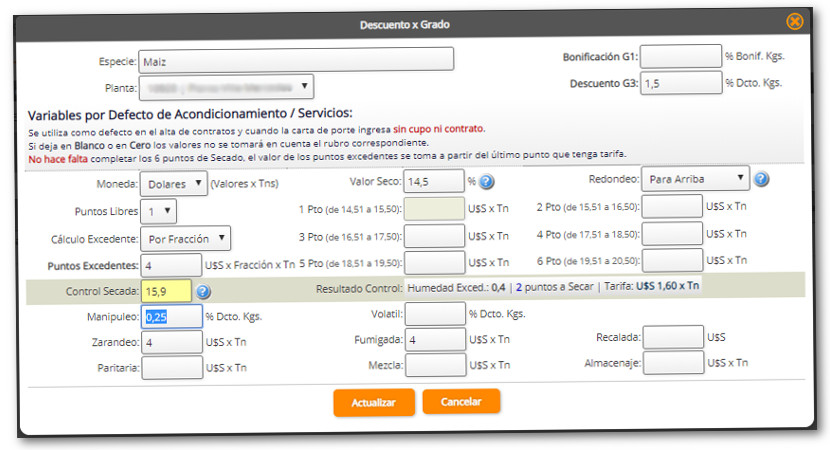Open the Planta dropdown

click(x=226, y=87)
